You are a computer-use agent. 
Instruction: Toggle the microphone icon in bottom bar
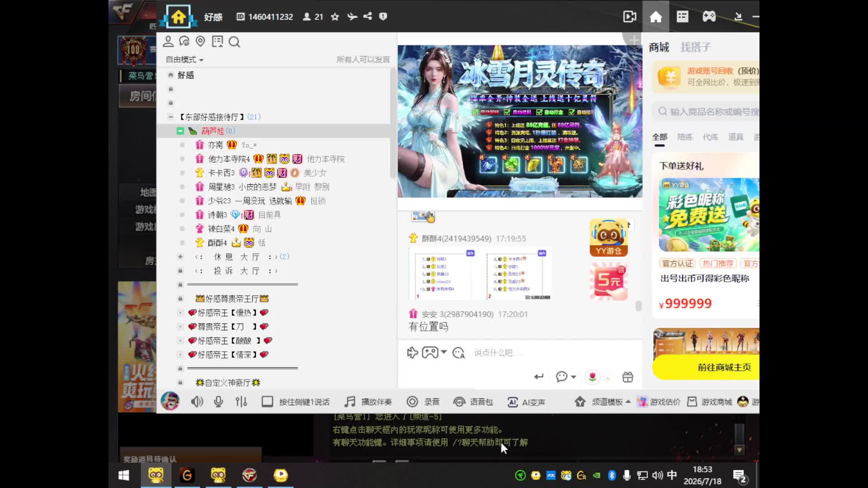point(218,401)
